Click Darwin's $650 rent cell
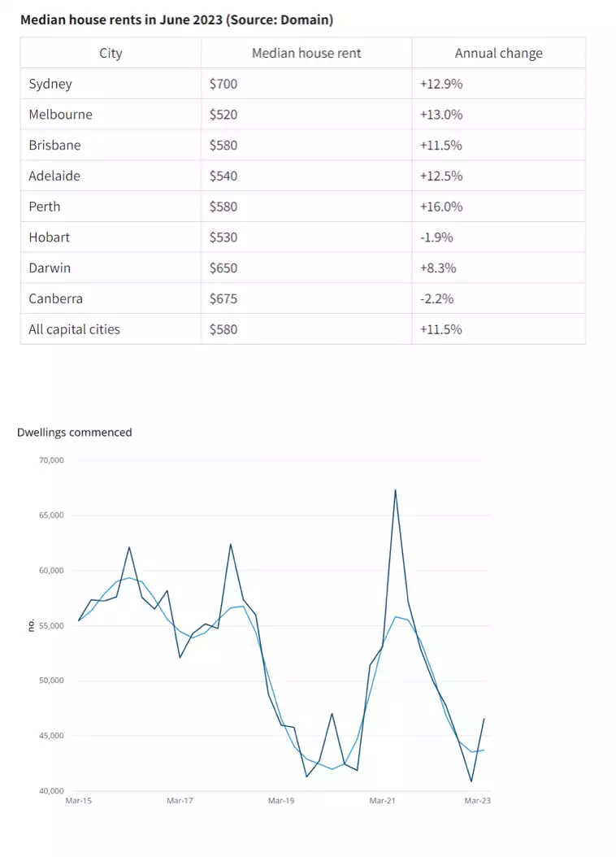 click(x=223, y=268)
